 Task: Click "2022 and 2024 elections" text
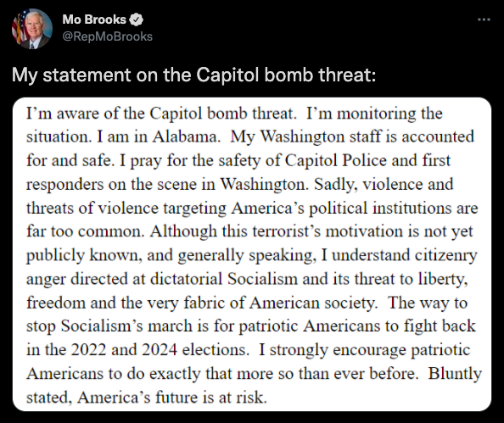click(x=160, y=350)
